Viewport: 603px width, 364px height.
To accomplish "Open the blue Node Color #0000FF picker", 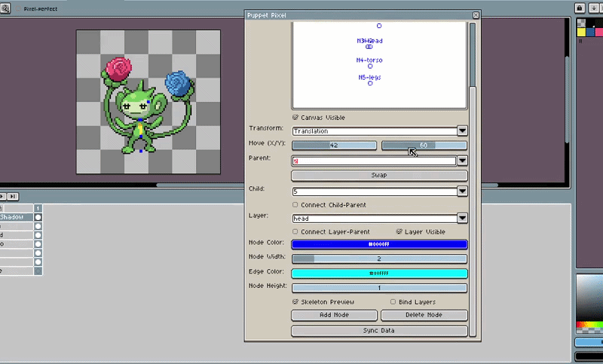I will [379, 244].
